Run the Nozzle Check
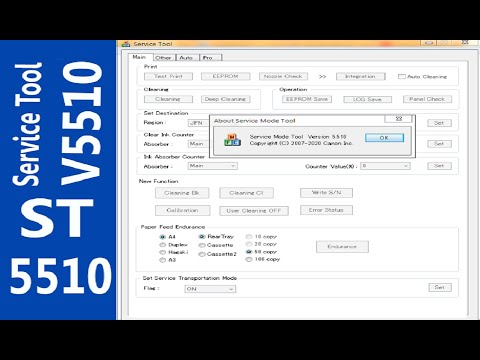480x360 pixels. coord(283,76)
